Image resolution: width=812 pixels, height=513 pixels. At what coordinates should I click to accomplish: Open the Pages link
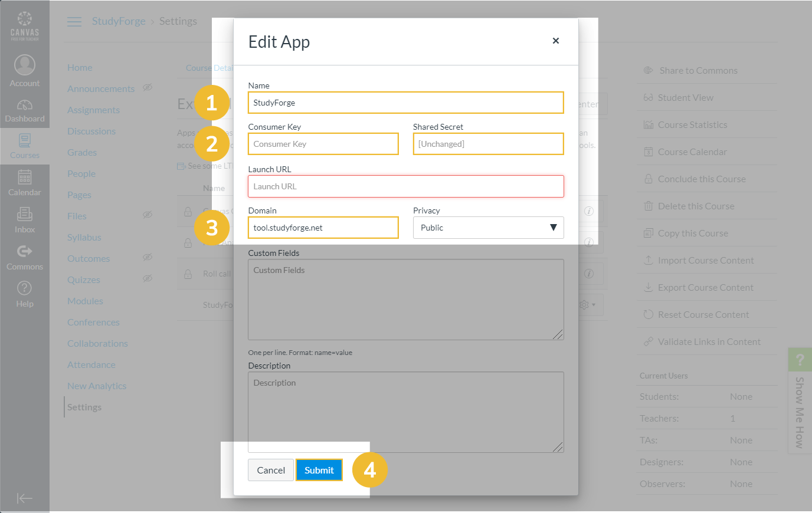pos(79,195)
